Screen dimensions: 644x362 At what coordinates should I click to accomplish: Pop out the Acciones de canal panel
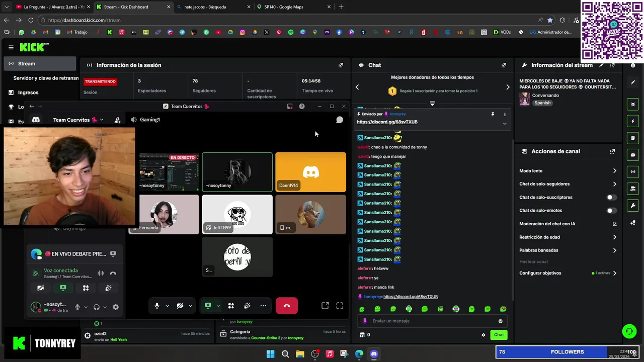pyautogui.click(x=612, y=151)
